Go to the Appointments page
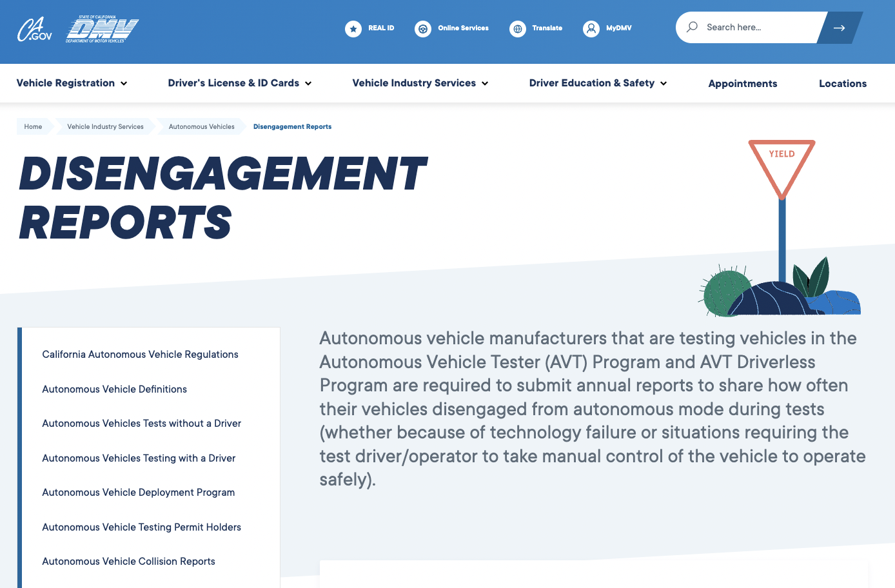The height and width of the screenshot is (588, 895). pos(743,84)
